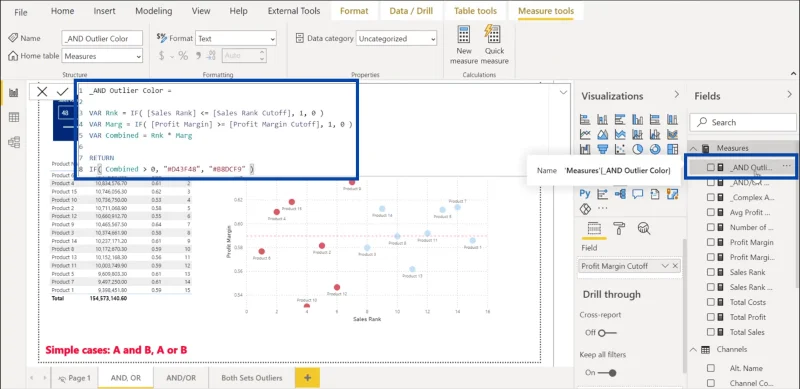Screen dimensions: 800x389
Task: Select the Line chart visual
Action: coord(585,134)
